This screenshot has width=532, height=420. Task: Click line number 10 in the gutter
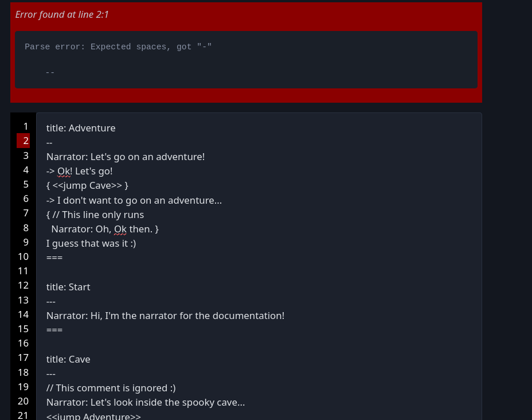tap(23, 256)
